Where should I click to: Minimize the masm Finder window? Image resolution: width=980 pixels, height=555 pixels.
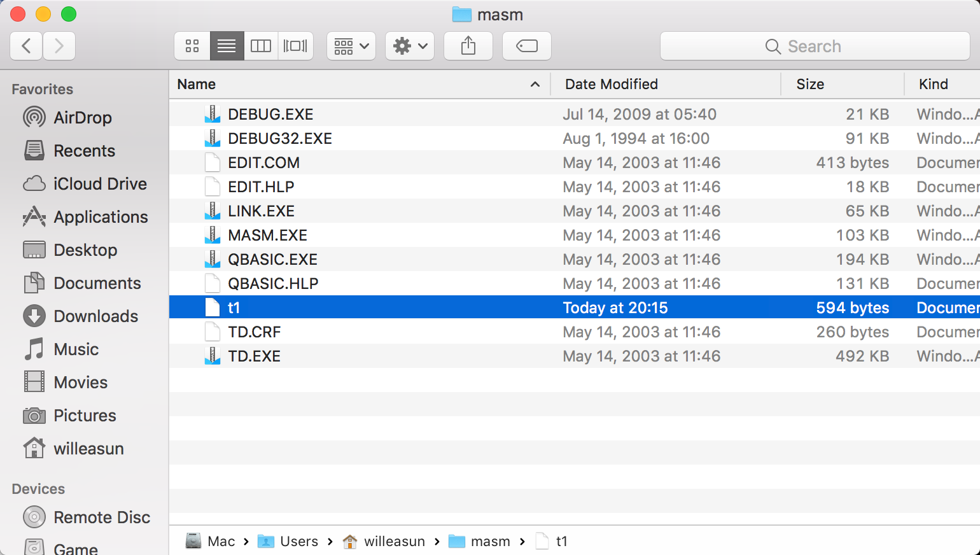(43, 14)
